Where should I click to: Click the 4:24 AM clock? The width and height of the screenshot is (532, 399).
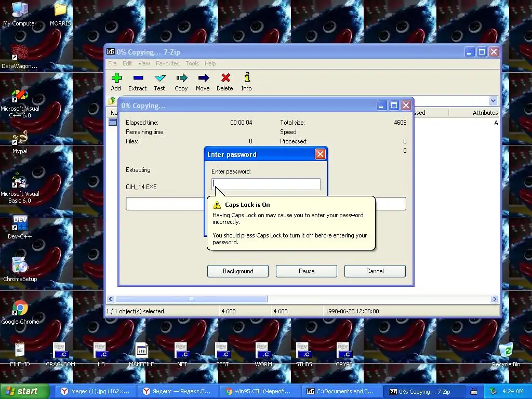(513, 391)
